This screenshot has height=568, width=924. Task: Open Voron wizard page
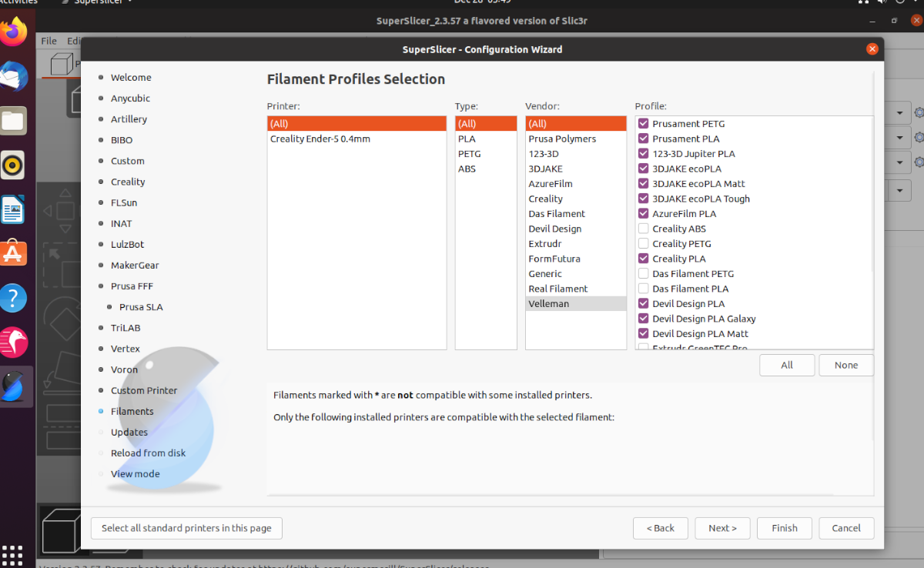point(124,369)
